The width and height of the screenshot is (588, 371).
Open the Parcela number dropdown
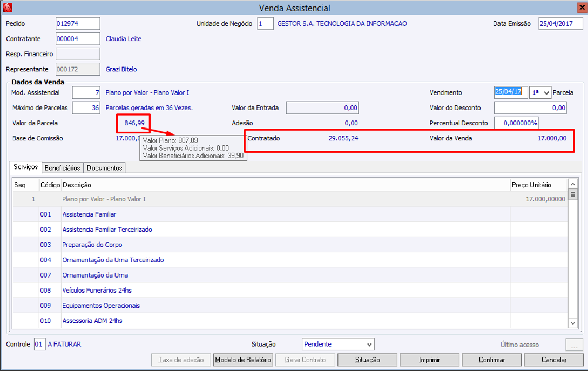[x=540, y=93]
